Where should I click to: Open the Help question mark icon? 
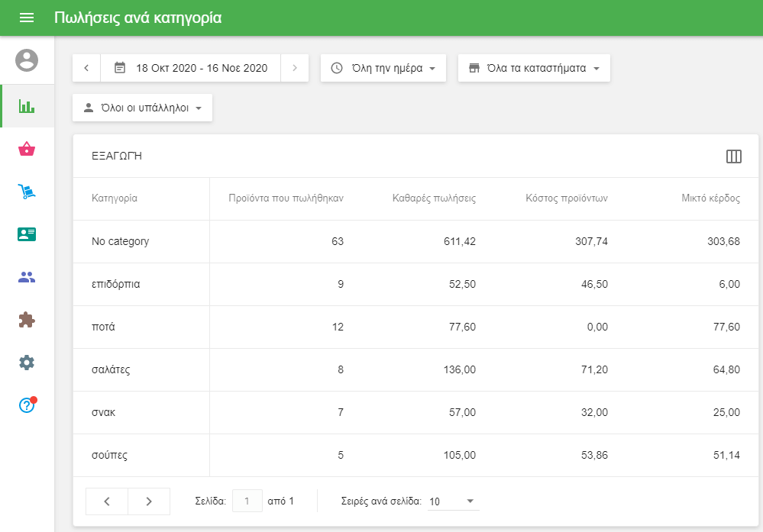click(x=27, y=405)
